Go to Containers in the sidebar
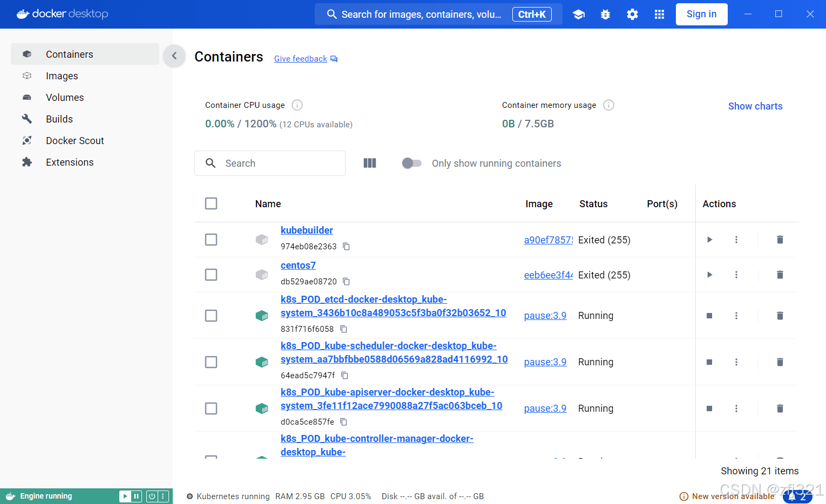Image resolution: width=826 pixels, height=504 pixels. click(85, 54)
